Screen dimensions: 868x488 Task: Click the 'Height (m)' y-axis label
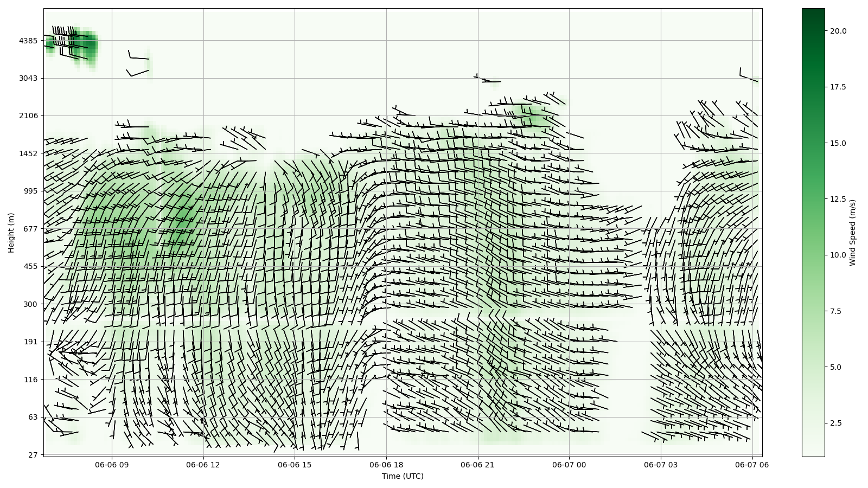(11, 233)
